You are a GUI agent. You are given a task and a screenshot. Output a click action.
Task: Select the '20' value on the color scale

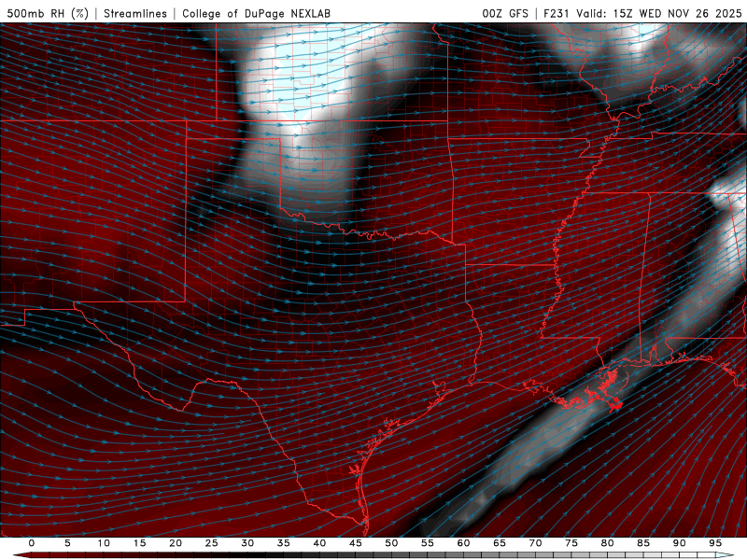176,543
